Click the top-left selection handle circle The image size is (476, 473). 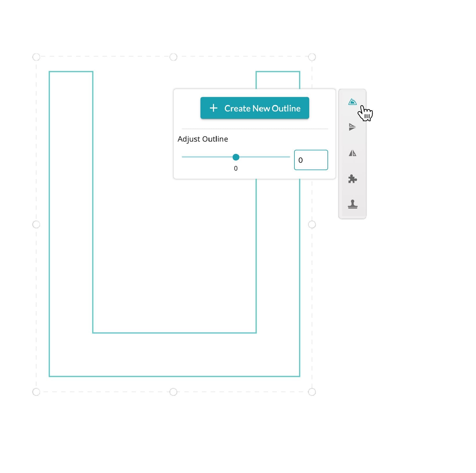coord(36,57)
